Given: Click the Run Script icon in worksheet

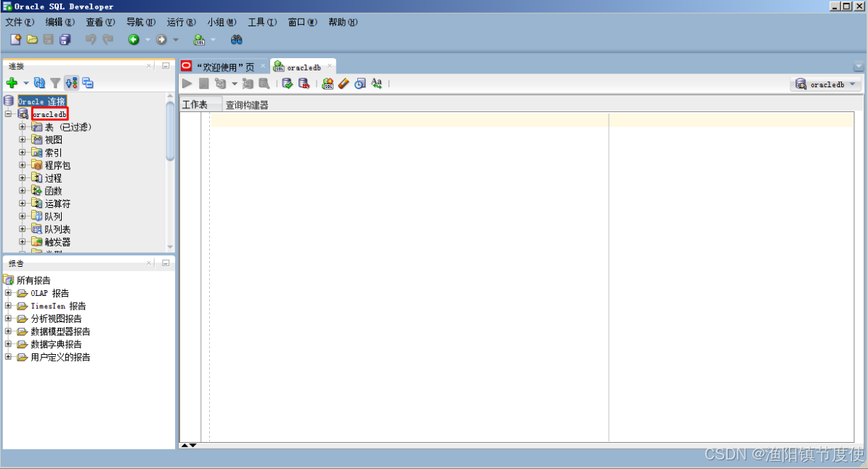Looking at the screenshot, I should (203, 83).
